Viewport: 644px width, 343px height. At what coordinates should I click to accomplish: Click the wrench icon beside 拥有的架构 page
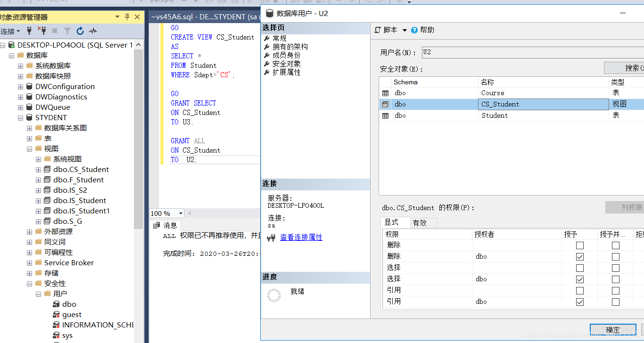click(267, 47)
